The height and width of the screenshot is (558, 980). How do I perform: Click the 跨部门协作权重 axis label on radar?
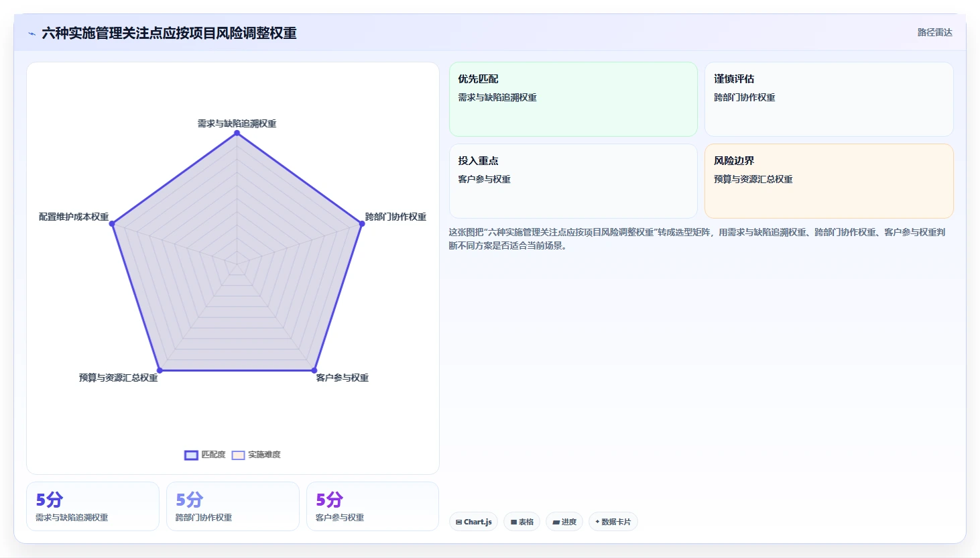click(395, 217)
